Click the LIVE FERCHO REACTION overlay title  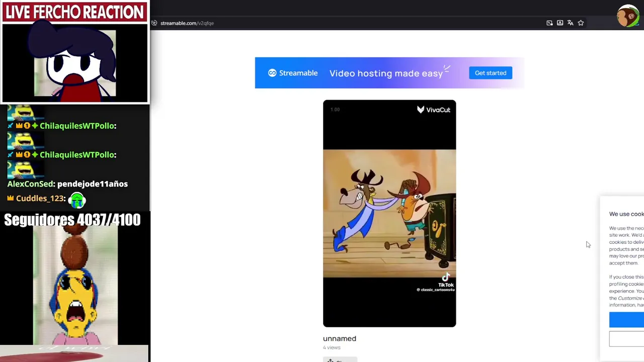[x=74, y=12]
